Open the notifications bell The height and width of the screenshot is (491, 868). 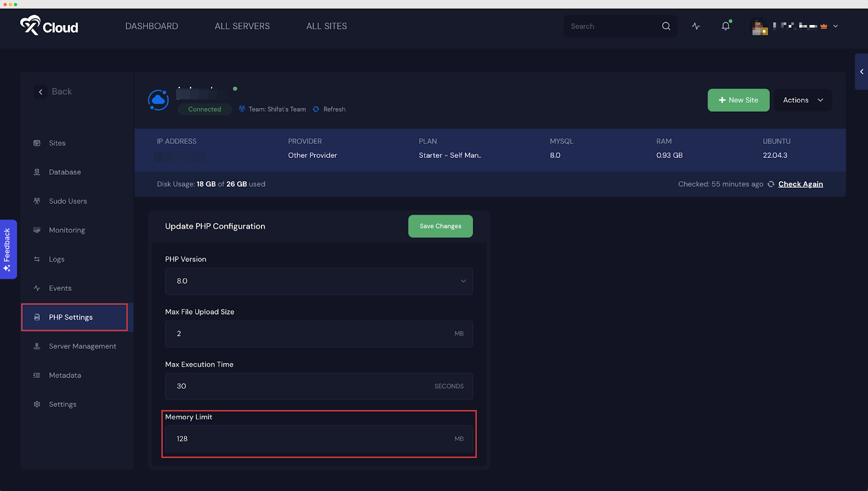pyautogui.click(x=725, y=26)
